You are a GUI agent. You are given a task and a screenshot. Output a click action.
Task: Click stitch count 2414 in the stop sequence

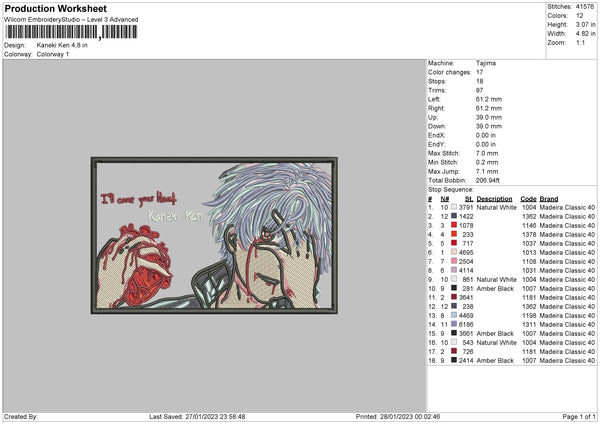[x=466, y=360]
